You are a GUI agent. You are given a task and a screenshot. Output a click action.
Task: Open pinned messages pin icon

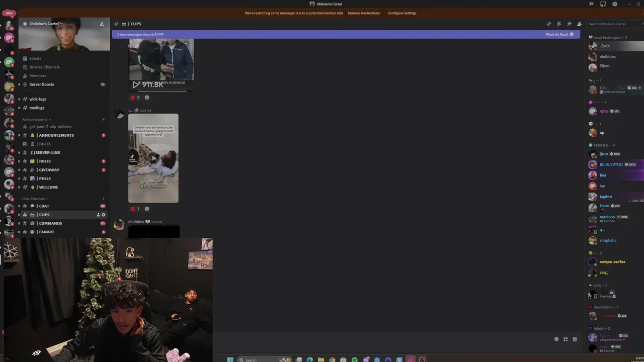[569, 24]
